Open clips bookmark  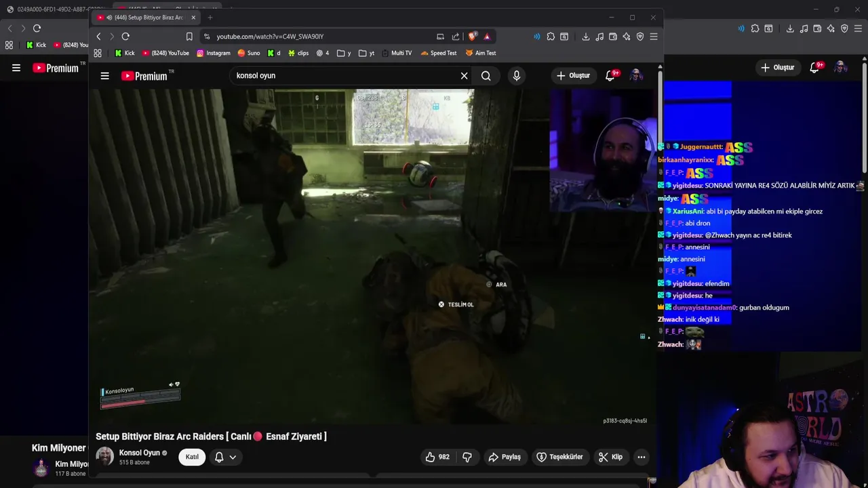[298, 53]
